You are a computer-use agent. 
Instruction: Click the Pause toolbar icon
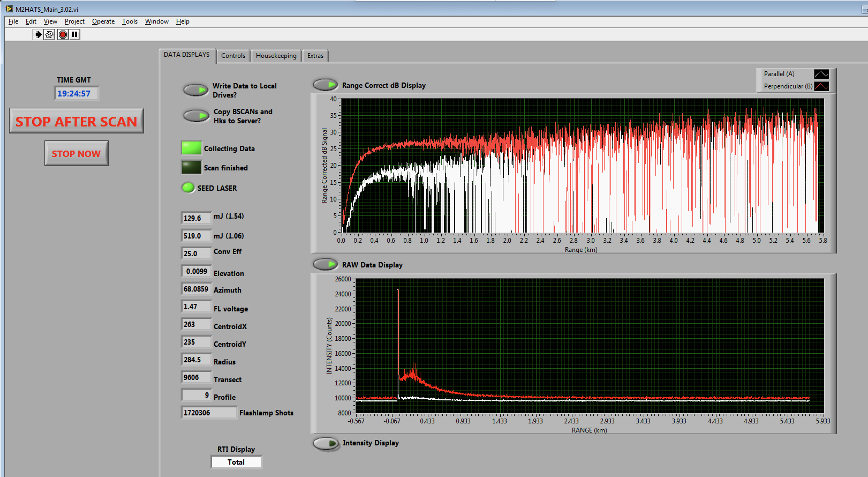pos(75,34)
